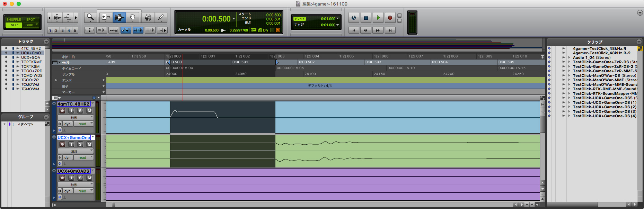Toggle Insertion Follows Playback
The height and width of the screenshot is (209, 644).
(162, 30)
